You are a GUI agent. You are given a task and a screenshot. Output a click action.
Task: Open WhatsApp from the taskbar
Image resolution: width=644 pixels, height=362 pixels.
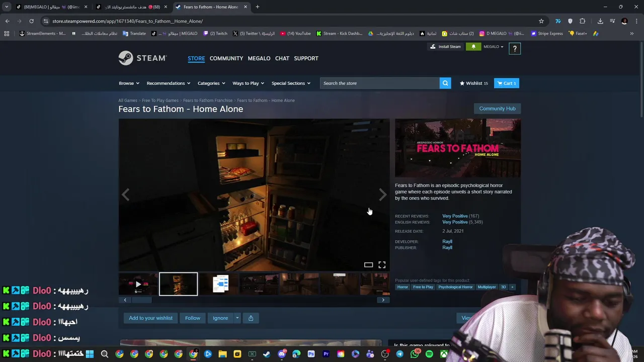[x=415, y=354]
